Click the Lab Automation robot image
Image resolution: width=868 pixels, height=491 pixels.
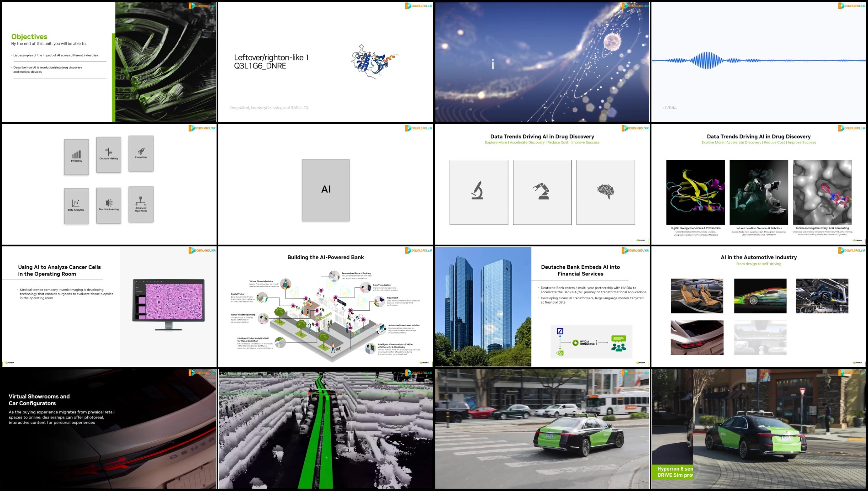tap(759, 192)
